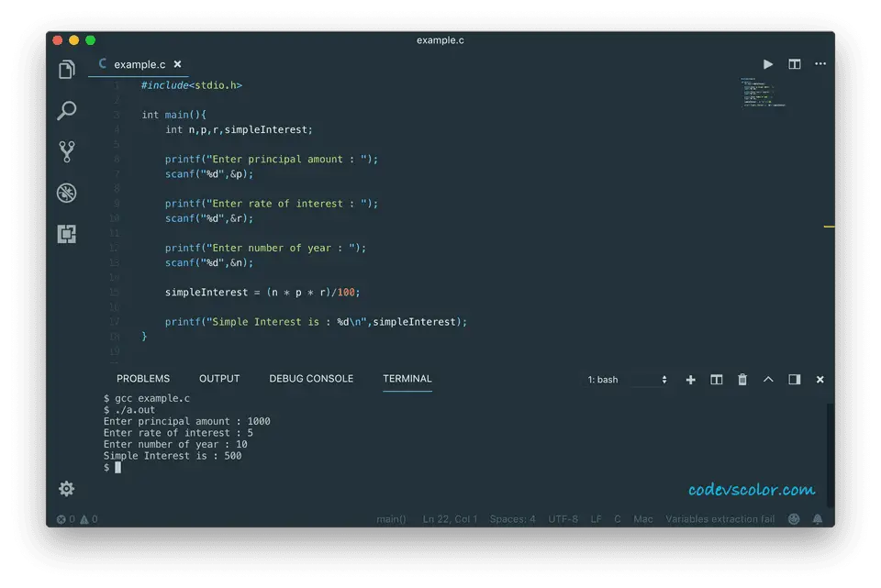Click 'Mac' configuration in status bar

[x=642, y=519]
